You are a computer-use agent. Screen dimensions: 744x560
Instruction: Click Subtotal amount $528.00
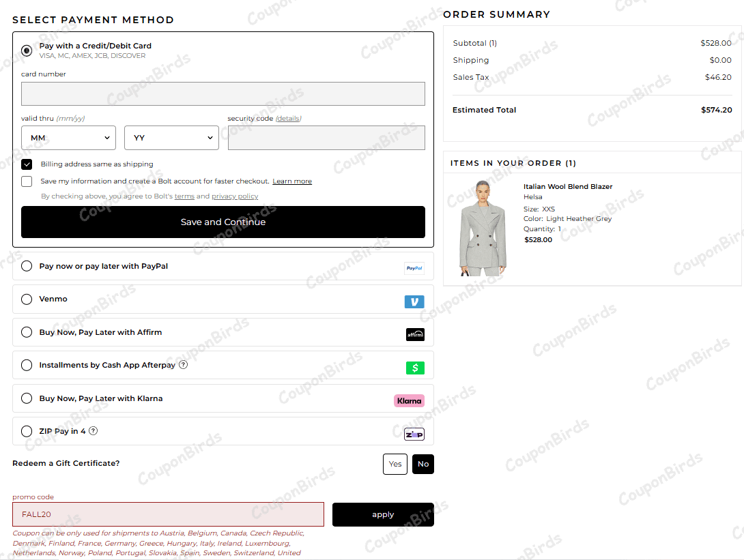(x=716, y=43)
